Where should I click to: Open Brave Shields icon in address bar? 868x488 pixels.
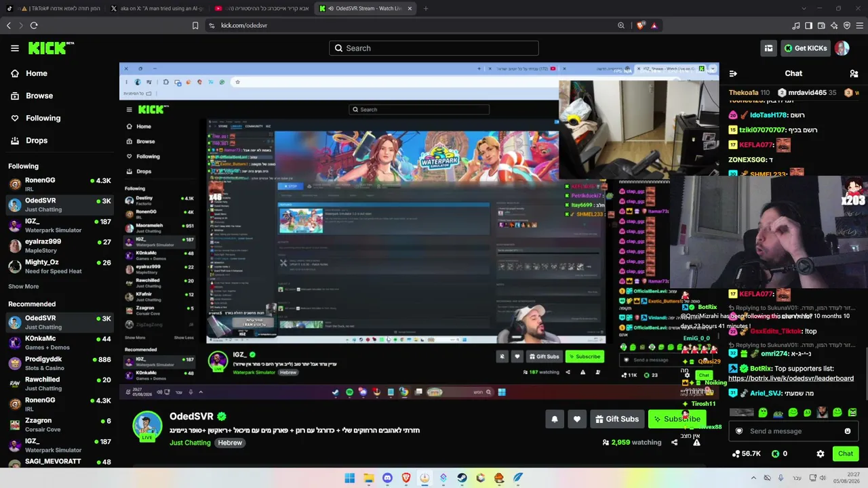pos(641,25)
